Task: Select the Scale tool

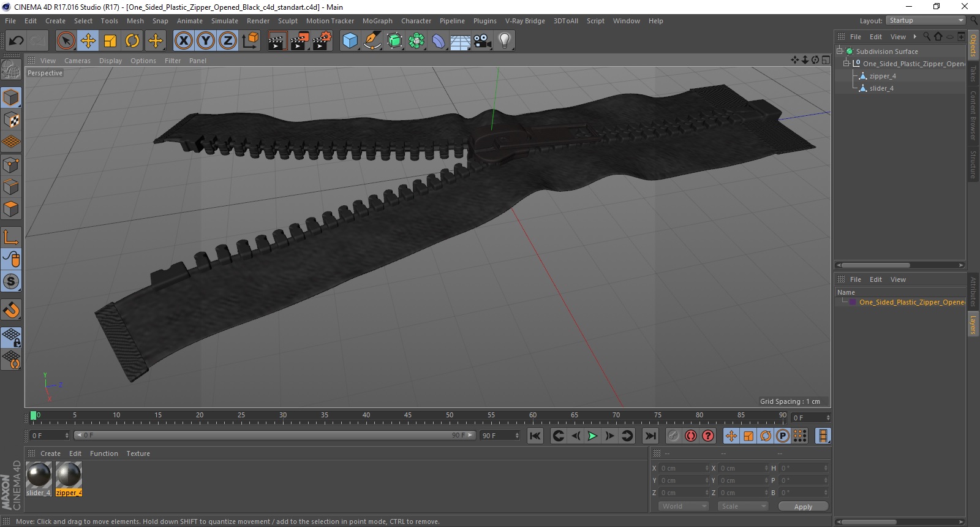Action: 110,41
